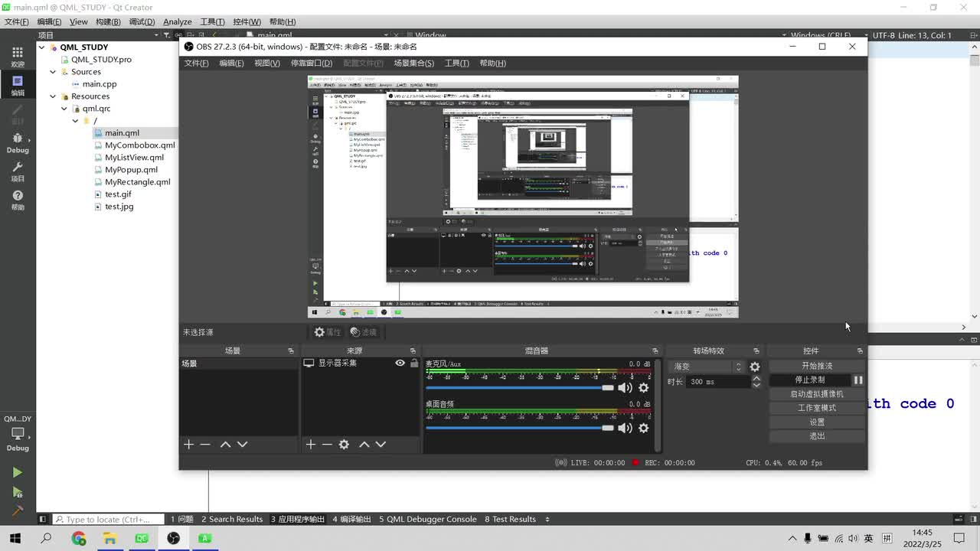This screenshot has width=980, height=551.
Task: Toggle visibility of 显示器采集 source
Action: coord(400,363)
